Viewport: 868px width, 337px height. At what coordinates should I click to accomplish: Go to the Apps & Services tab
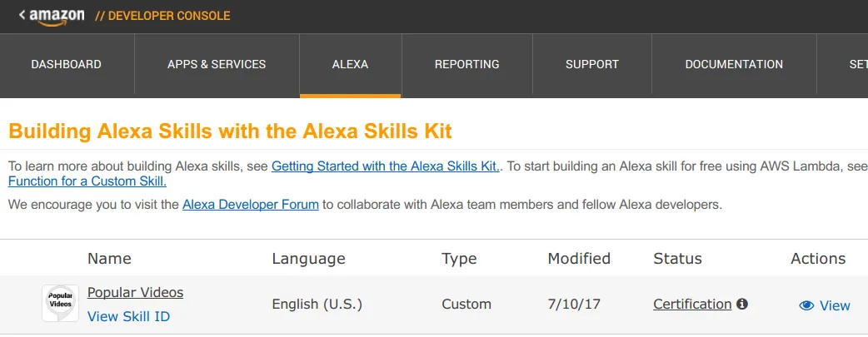coord(217,64)
